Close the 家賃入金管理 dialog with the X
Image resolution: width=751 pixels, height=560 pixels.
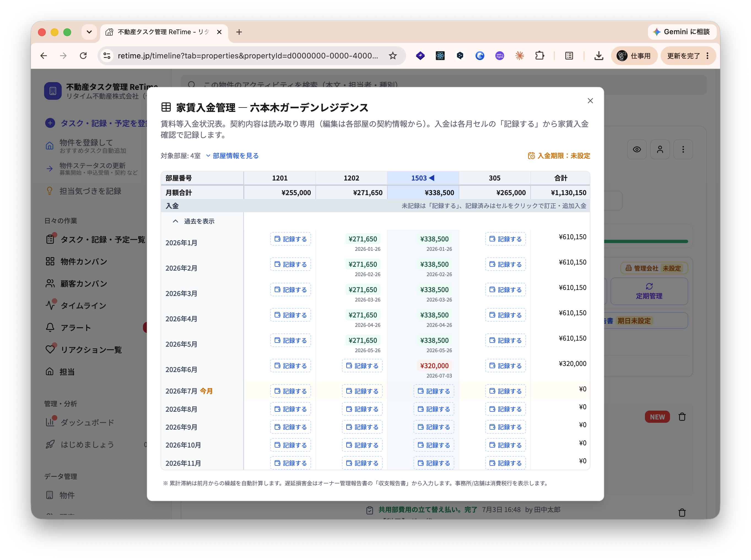point(590,101)
